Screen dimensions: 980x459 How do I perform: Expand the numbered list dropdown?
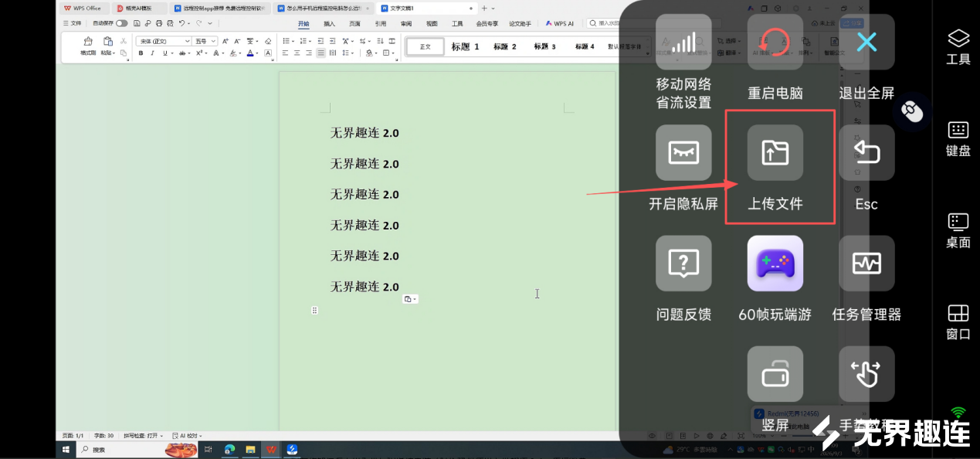click(309, 41)
